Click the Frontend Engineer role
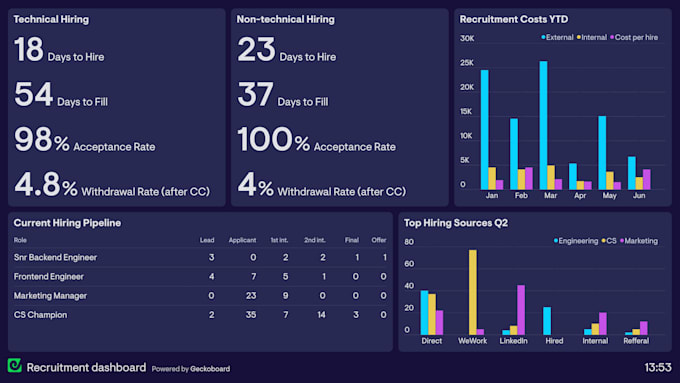Viewport: 680px width, 383px height. point(49,276)
